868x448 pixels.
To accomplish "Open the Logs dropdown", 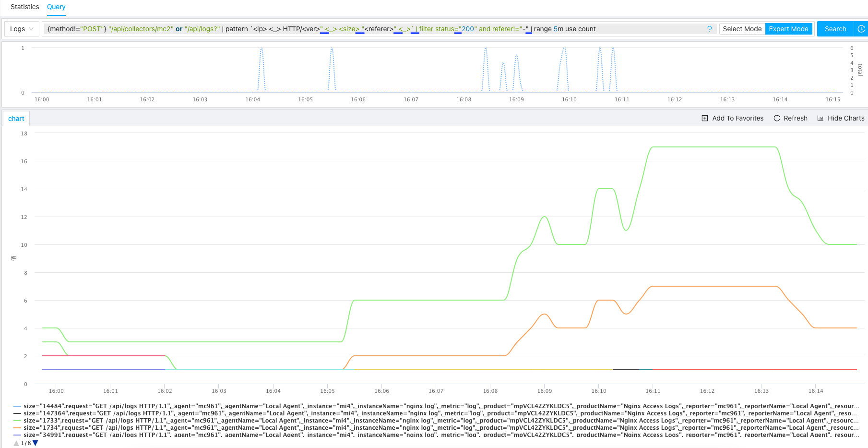I will click(x=22, y=29).
